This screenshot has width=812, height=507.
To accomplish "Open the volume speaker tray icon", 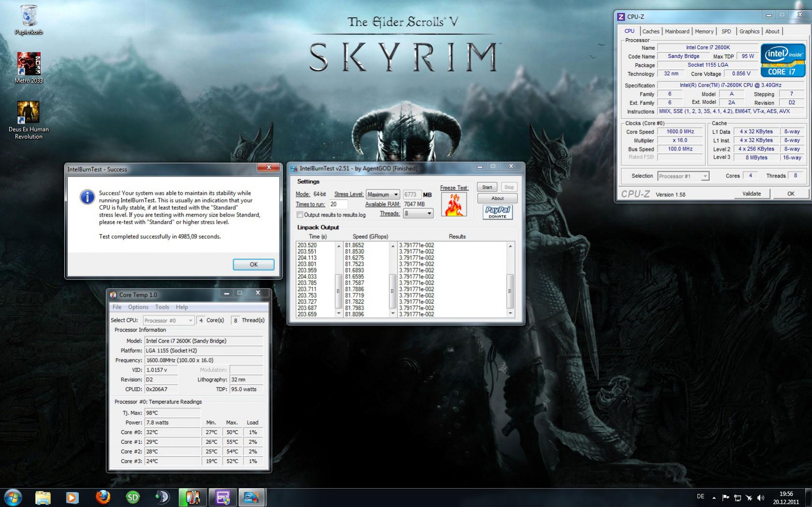I will (x=760, y=497).
